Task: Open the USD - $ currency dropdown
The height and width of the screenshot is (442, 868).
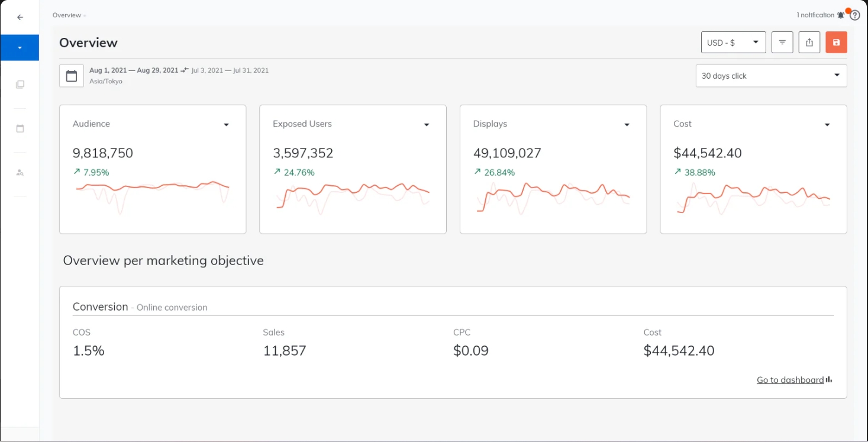Action: click(x=733, y=43)
